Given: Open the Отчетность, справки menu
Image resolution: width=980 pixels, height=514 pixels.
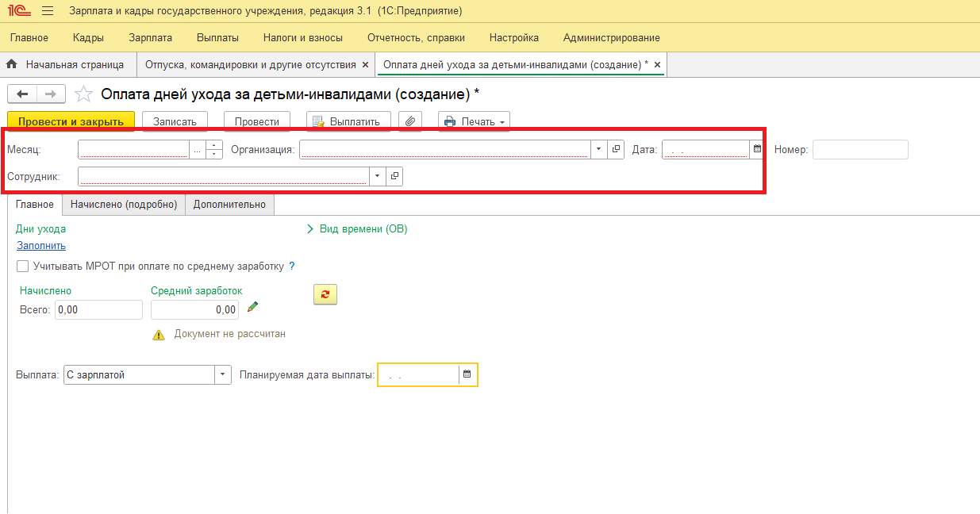Looking at the screenshot, I should pos(417,37).
